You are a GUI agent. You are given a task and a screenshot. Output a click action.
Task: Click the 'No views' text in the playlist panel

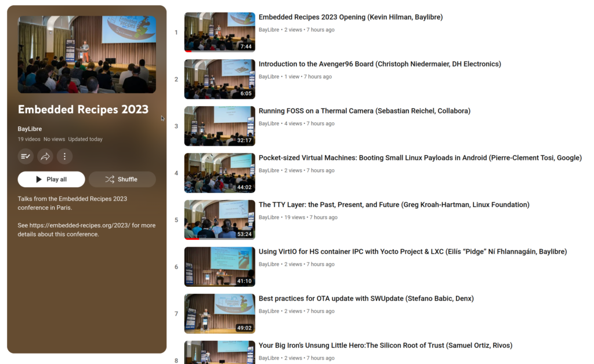click(x=54, y=139)
